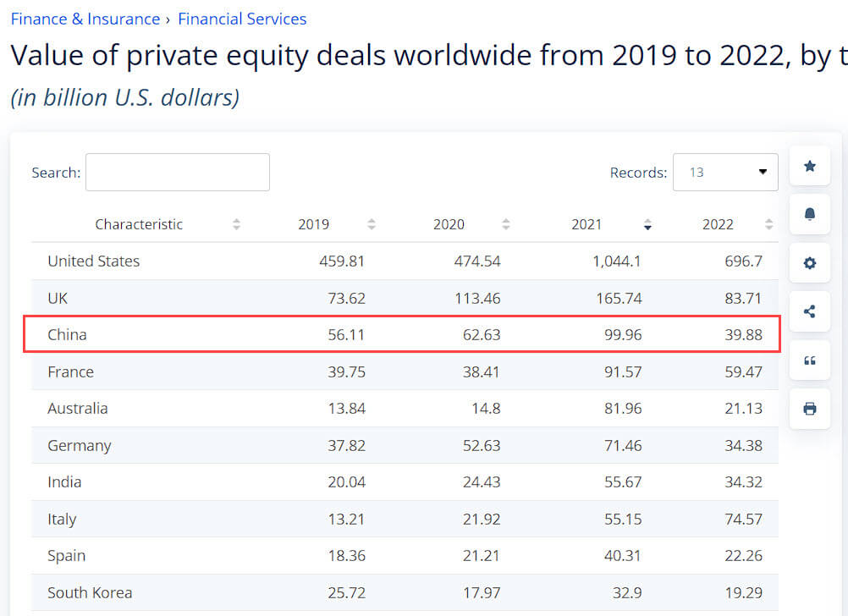The height and width of the screenshot is (616, 848).
Task: Click the Records label
Action: click(638, 173)
